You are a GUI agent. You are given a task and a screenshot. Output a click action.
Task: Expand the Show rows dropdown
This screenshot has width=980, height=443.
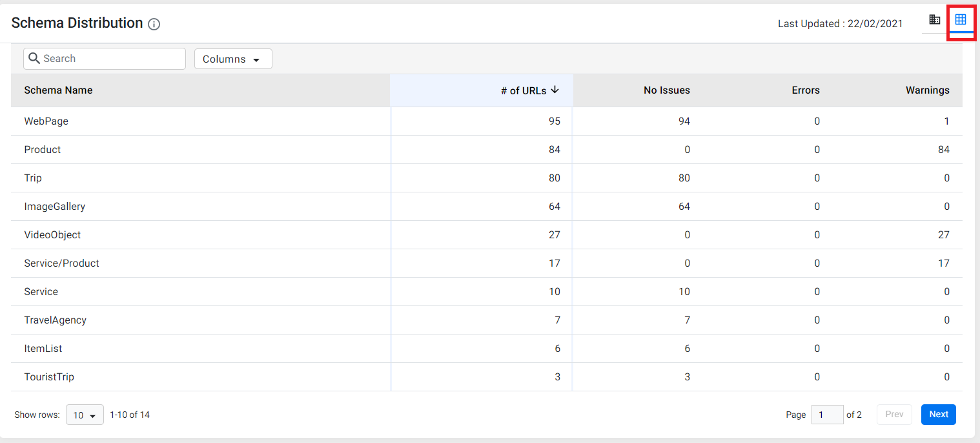85,415
